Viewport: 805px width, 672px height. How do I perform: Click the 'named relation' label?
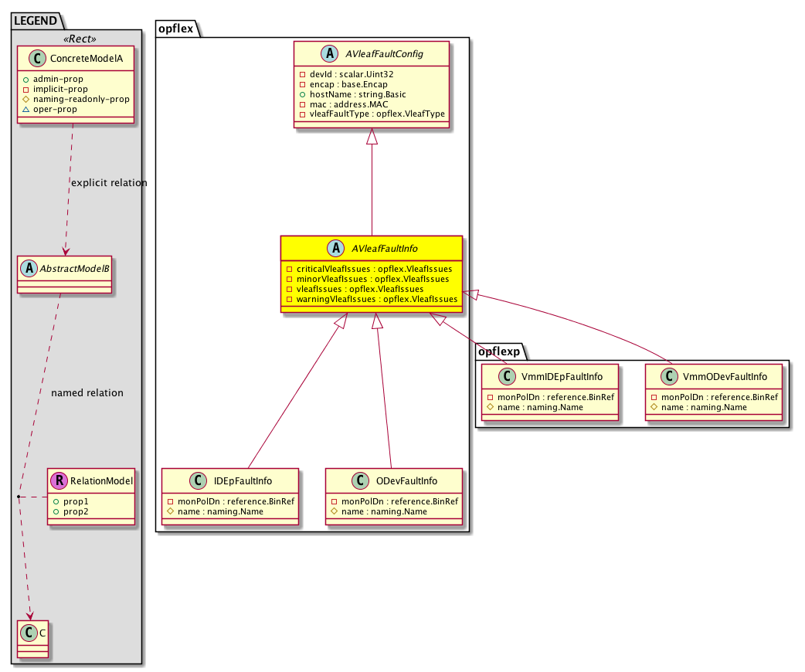[x=87, y=393]
